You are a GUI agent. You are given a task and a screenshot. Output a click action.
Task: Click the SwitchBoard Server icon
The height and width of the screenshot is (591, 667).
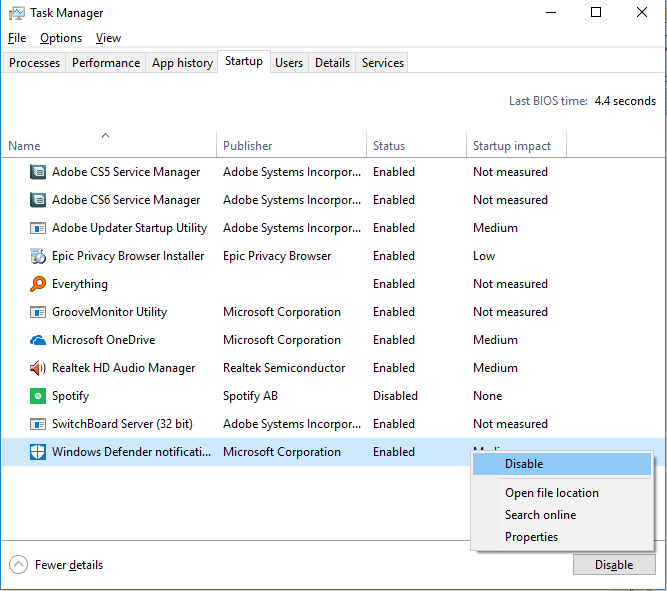pyautogui.click(x=38, y=424)
